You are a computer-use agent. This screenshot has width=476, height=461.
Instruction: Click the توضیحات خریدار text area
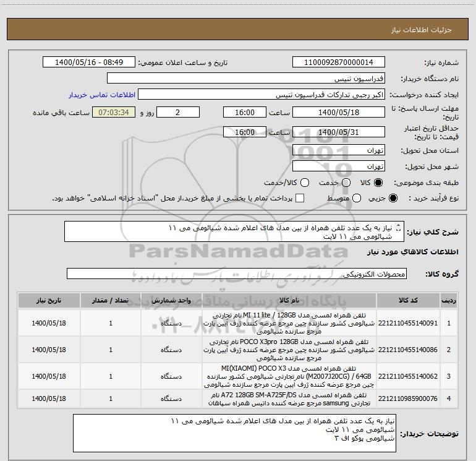click(x=234, y=433)
